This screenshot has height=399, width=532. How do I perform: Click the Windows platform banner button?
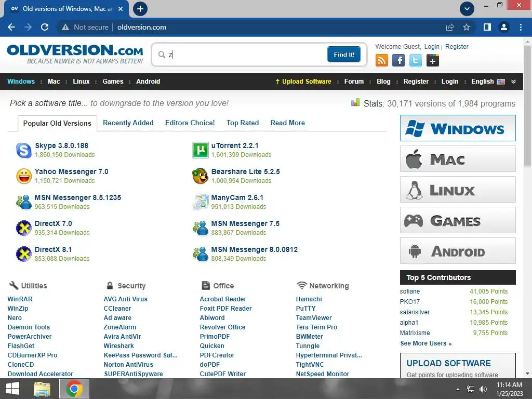pos(458,128)
